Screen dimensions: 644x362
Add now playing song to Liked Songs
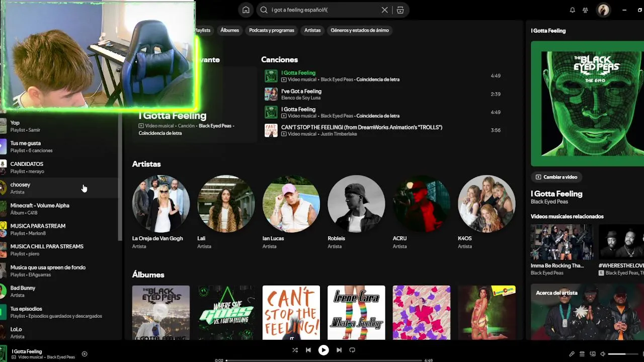[x=85, y=354]
